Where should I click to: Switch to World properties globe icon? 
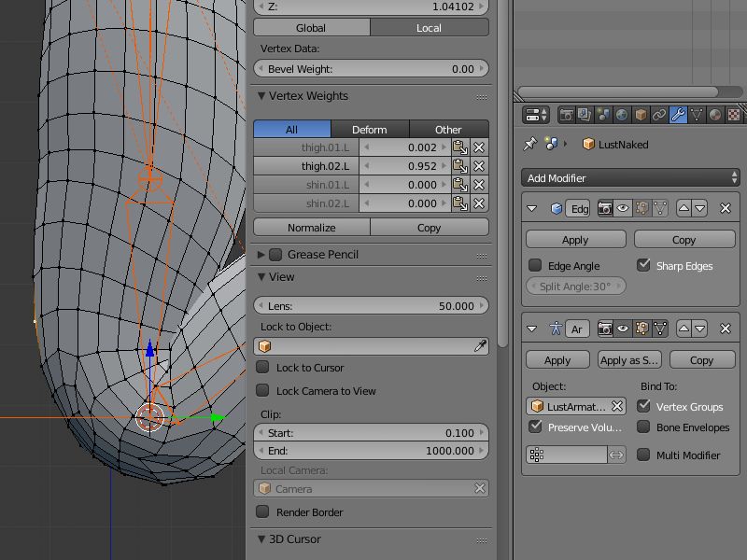(622, 115)
